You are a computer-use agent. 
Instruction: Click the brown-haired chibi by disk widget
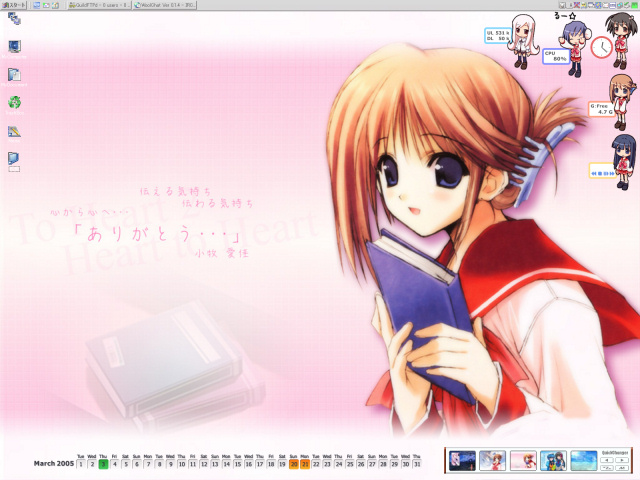tap(622, 102)
